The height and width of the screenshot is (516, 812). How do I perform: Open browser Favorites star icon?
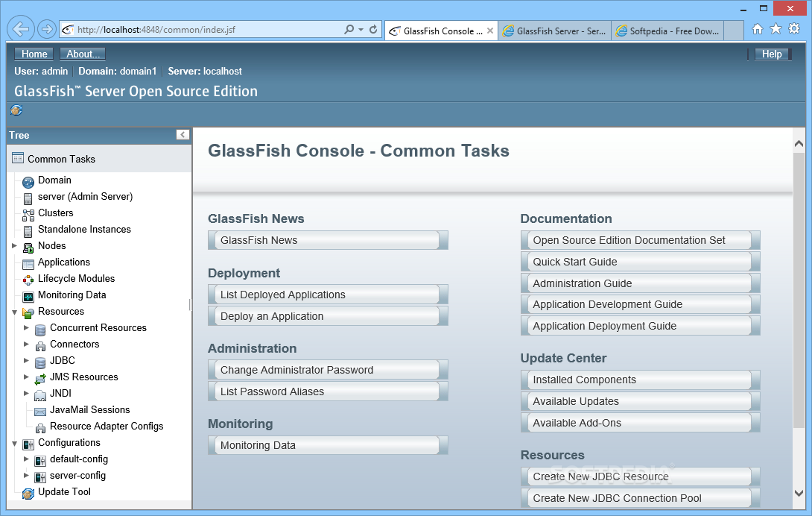[x=775, y=29]
